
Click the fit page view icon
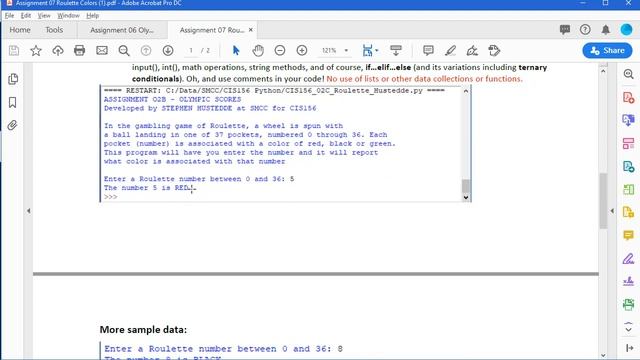click(367, 50)
